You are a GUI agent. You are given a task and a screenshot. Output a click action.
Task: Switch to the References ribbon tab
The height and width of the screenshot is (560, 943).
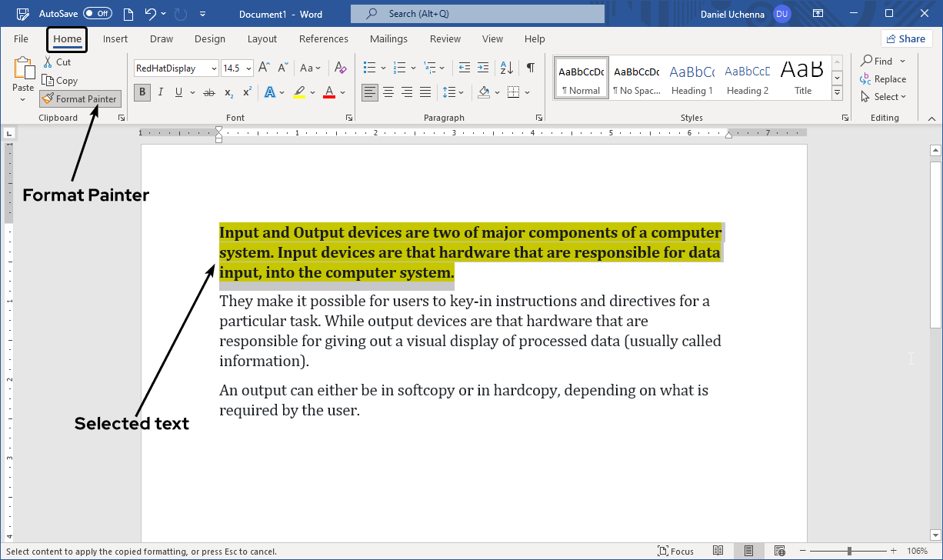323,38
